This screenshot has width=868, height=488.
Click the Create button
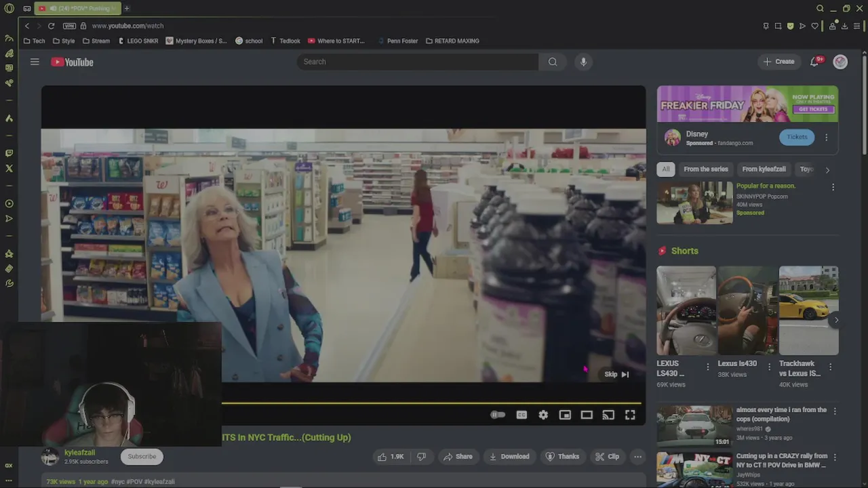778,62
